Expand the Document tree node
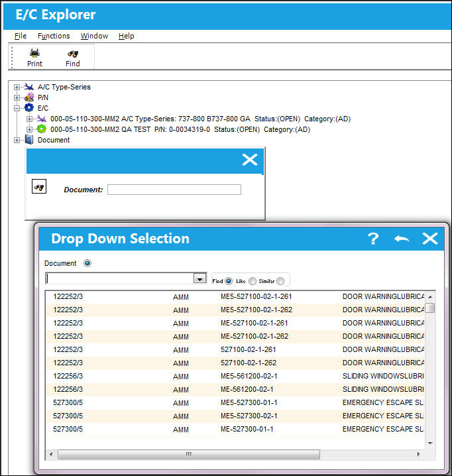The width and height of the screenshot is (452, 476). (17, 141)
